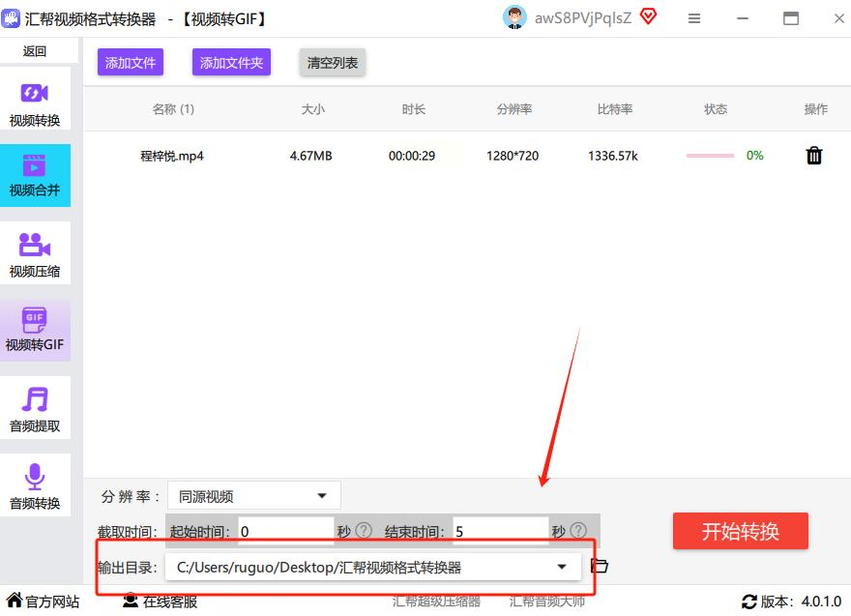The image size is (851, 616).
Task: Click the app logo in title bar
Action: [11, 18]
